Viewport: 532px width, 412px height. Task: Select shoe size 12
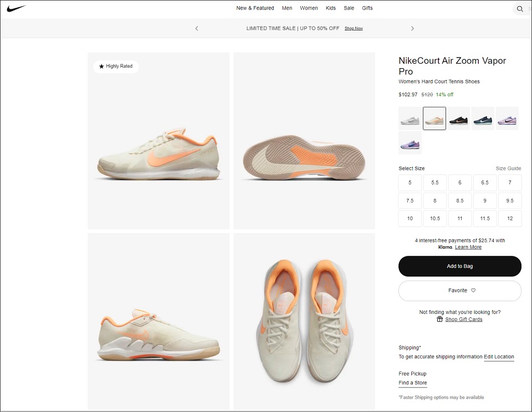510,219
